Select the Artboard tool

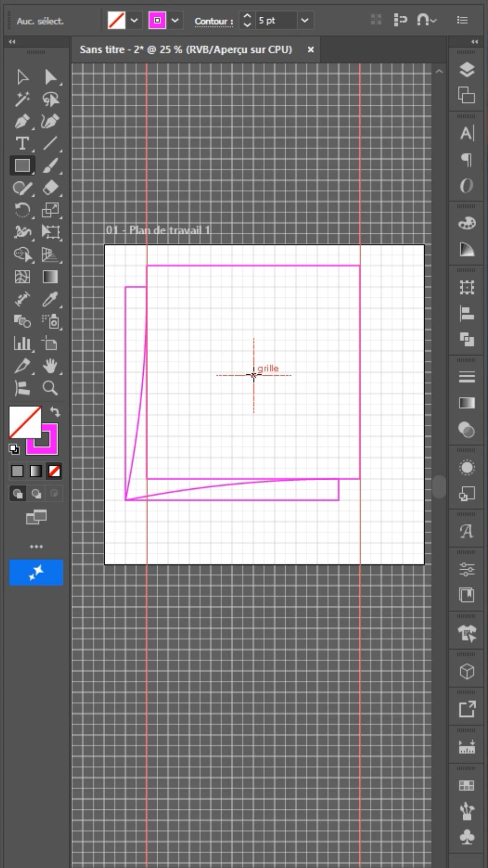point(51,344)
